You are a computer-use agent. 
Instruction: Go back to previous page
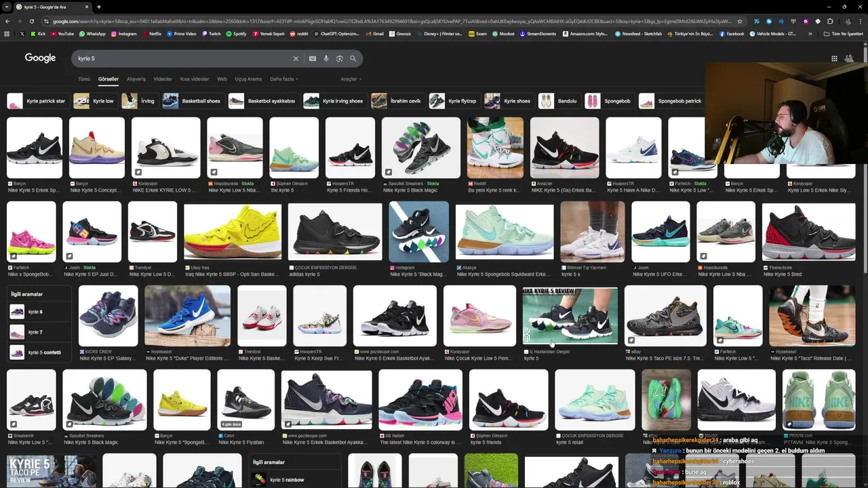tap(8, 21)
